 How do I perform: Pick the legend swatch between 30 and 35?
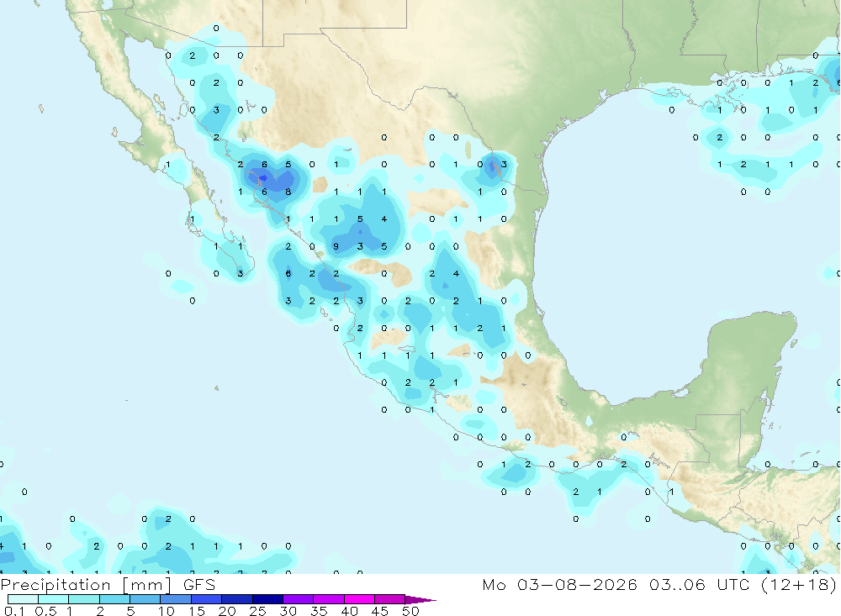click(299, 599)
